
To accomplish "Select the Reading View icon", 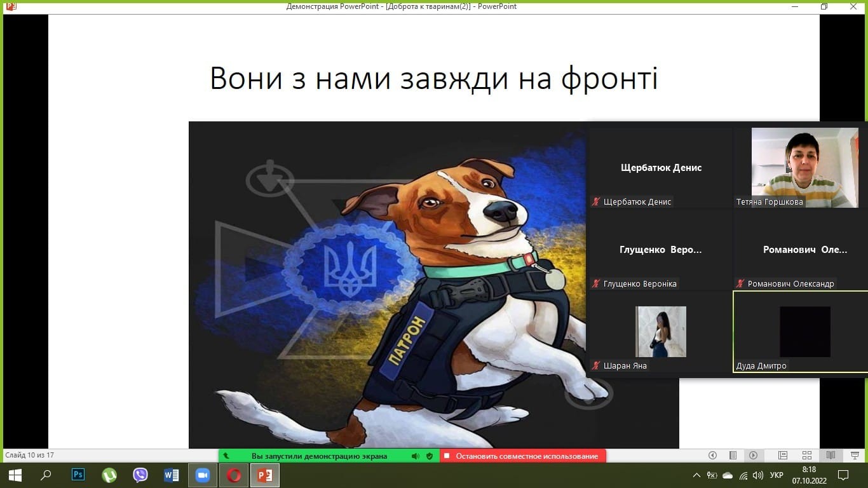I will 831,456.
